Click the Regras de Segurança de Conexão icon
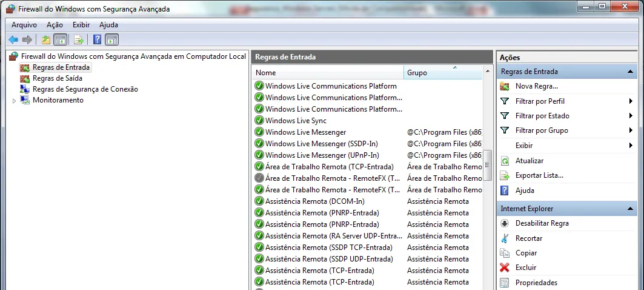The width and height of the screenshot is (644, 290). 25,89
